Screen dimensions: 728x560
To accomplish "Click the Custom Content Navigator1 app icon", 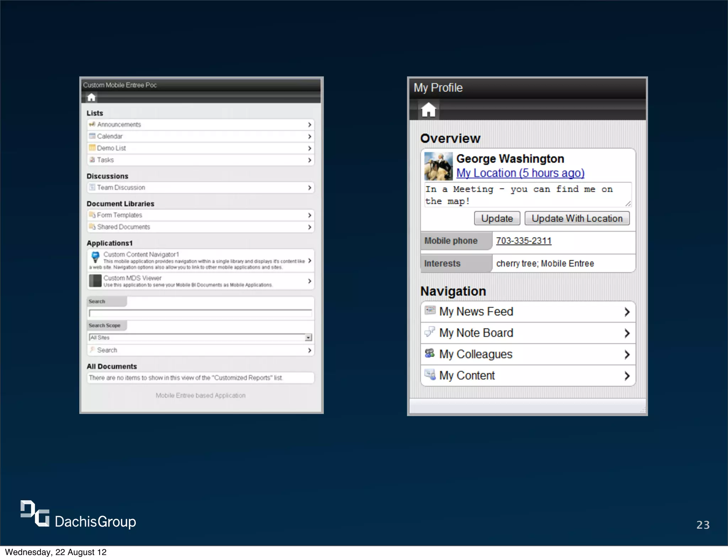I will point(95,257).
